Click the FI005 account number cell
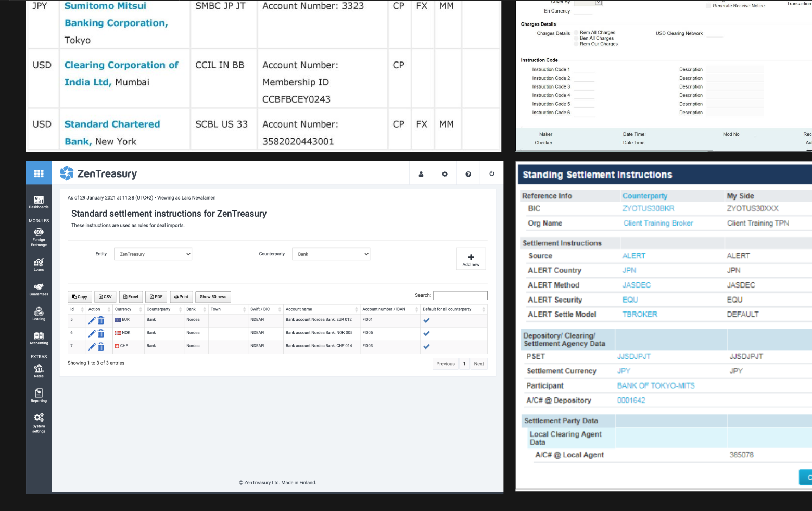 [x=368, y=333]
